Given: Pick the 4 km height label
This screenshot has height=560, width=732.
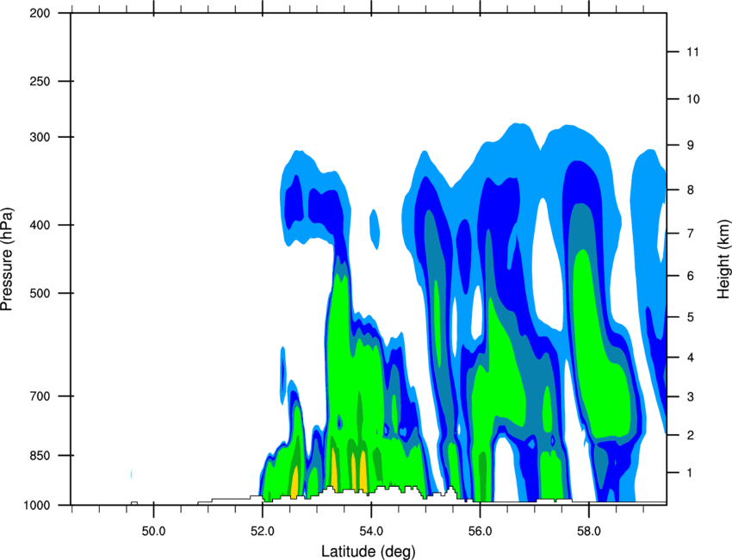Looking at the screenshot, I should pos(691,358).
